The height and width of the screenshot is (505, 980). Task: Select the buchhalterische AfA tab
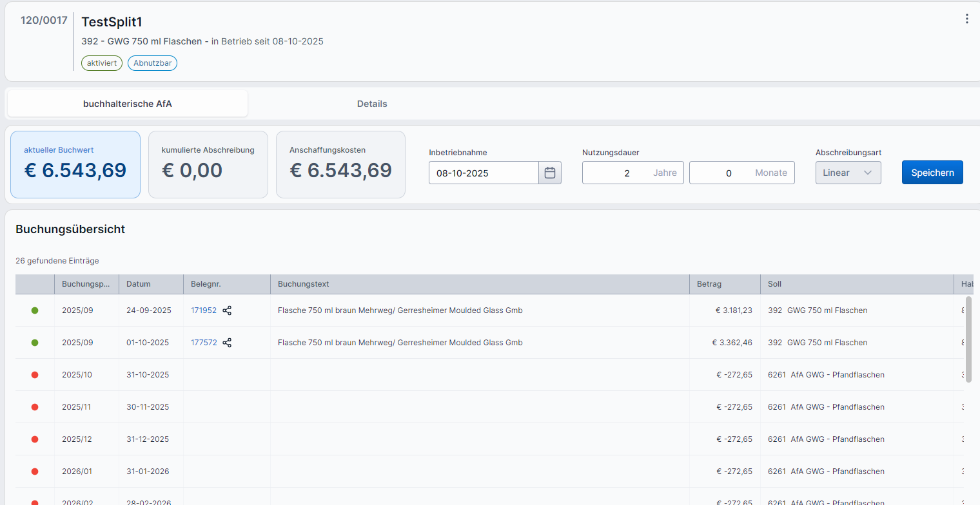point(128,104)
